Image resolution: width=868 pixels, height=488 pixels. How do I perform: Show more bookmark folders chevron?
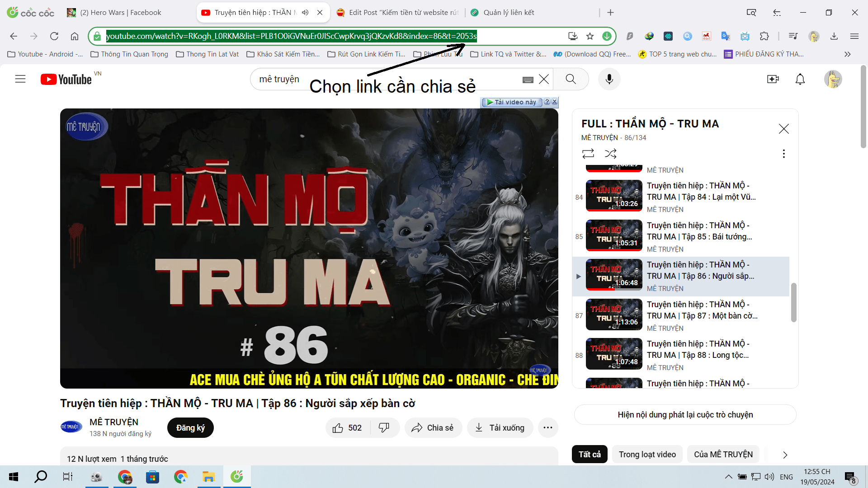[x=847, y=54]
